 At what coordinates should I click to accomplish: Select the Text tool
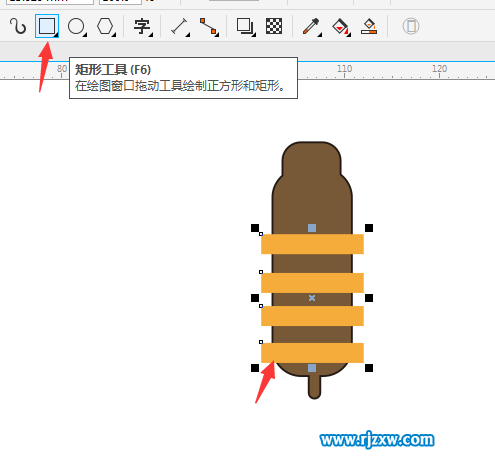(142, 26)
